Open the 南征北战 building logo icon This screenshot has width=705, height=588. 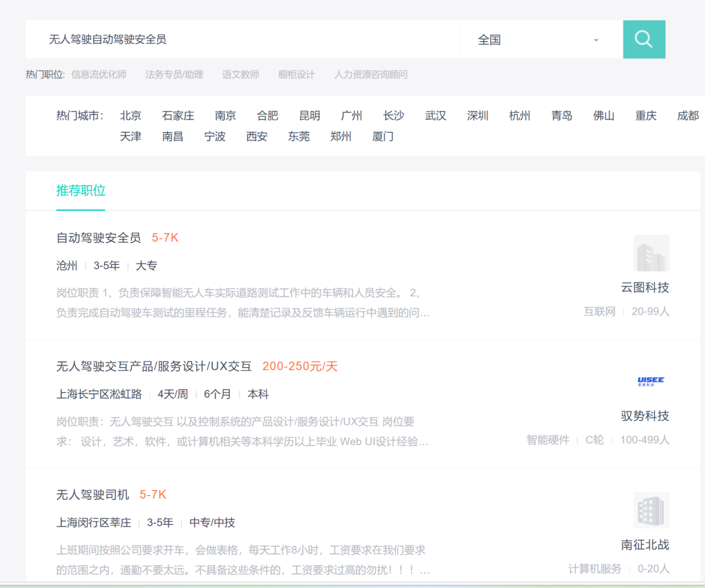(651, 510)
